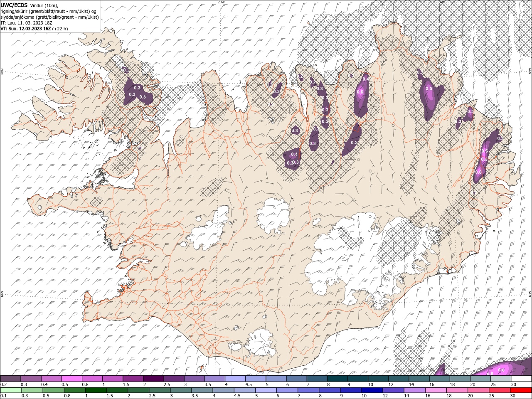This screenshot has width=532, height=399.
Task: Click the 'slydda/snjókoma' description line
Action: (x=50, y=17)
